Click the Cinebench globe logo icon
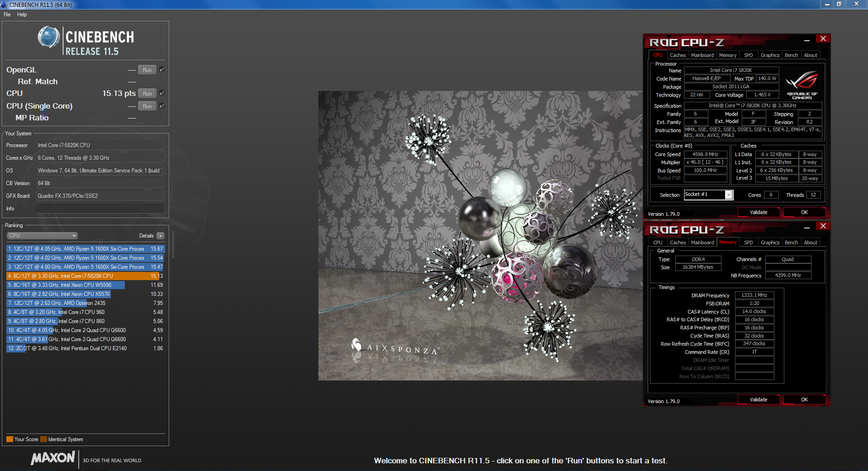The image size is (868, 471). click(49, 37)
